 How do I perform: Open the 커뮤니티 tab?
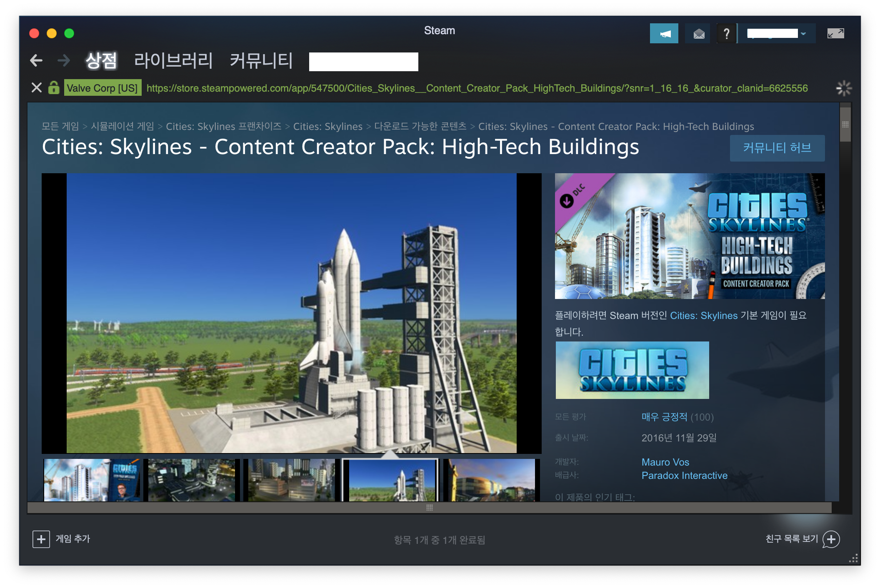261,61
